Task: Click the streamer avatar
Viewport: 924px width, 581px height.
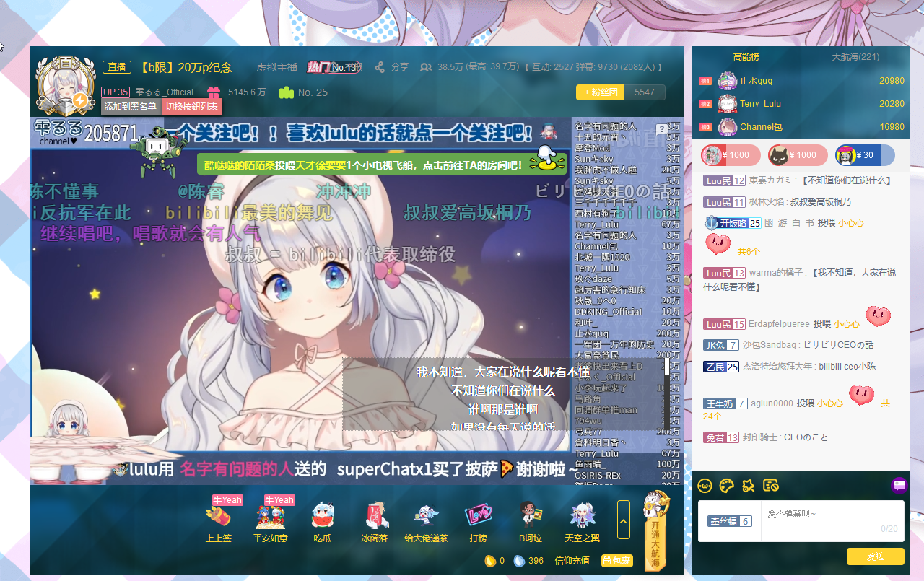Action: click(x=65, y=87)
